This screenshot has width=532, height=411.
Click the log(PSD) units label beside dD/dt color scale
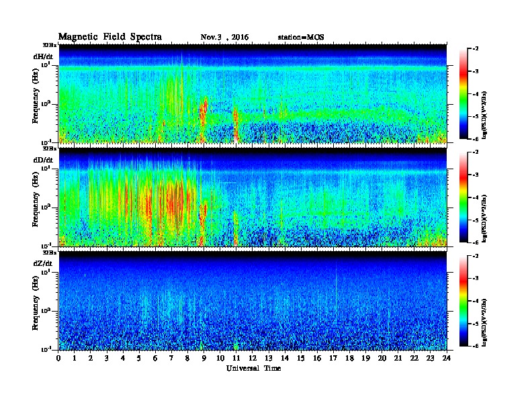(484, 218)
